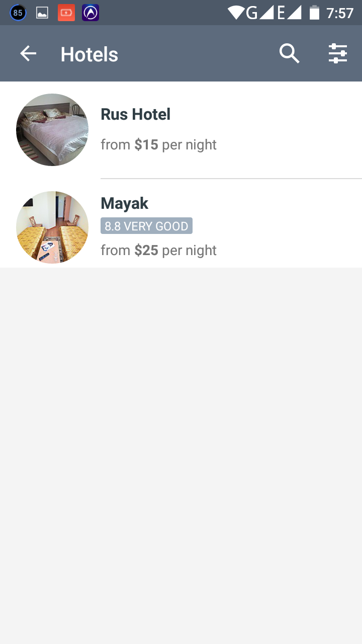This screenshot has width=362, height=644.
Task: Tap the purple app notification icon
Action: 90,13
